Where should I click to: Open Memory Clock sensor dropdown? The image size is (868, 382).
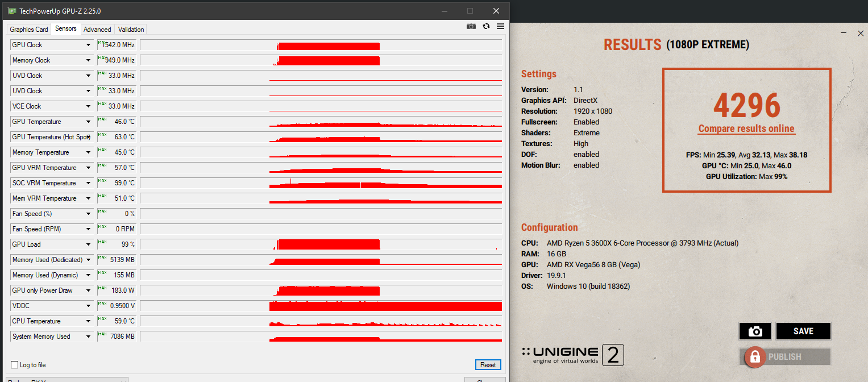89,60
